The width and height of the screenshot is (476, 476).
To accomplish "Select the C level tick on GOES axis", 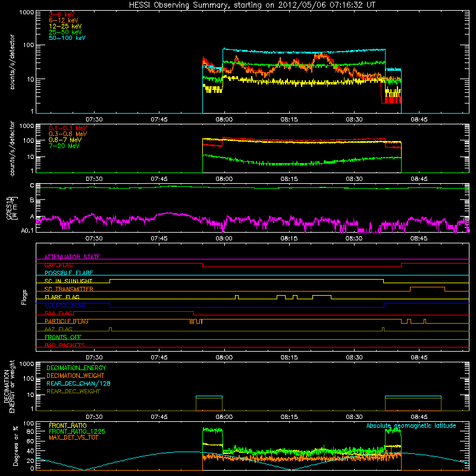I will pyautogui.click(x=32, y=186).
